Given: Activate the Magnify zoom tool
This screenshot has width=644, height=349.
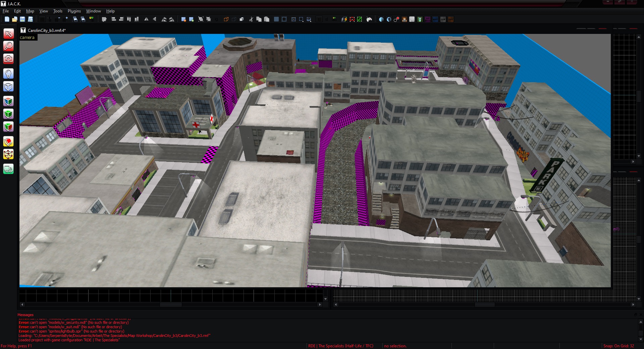Looking at the screenshot, I should [8, 46].
